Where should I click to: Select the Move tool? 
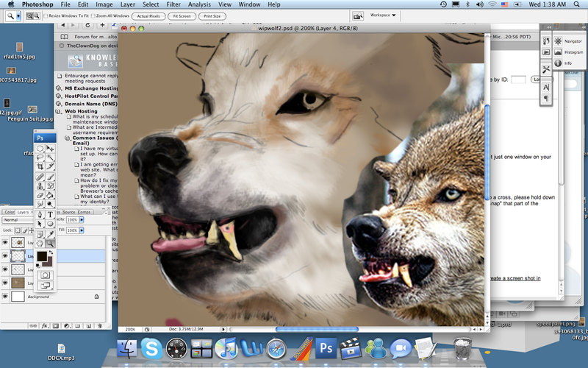(x=50, y=149)
